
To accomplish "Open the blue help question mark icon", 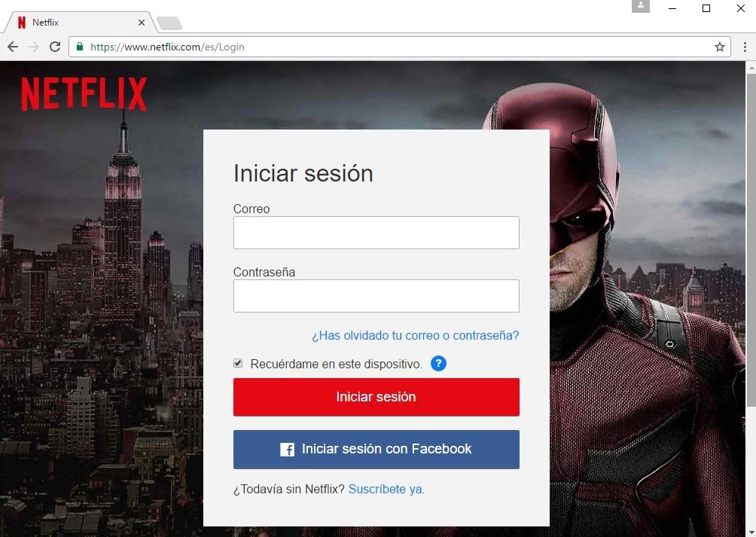I will click(x=438, y=364).
